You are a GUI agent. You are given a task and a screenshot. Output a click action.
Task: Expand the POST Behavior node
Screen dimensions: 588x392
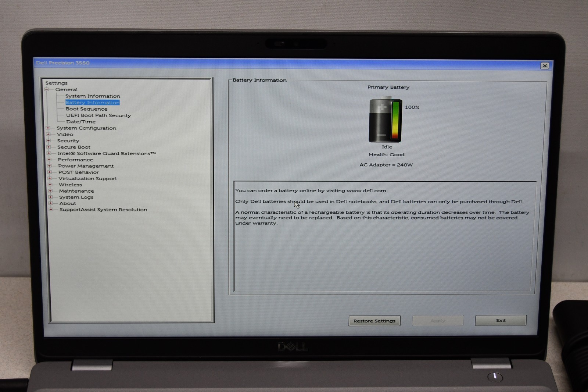pyautogui.click(x=50, y=172)
